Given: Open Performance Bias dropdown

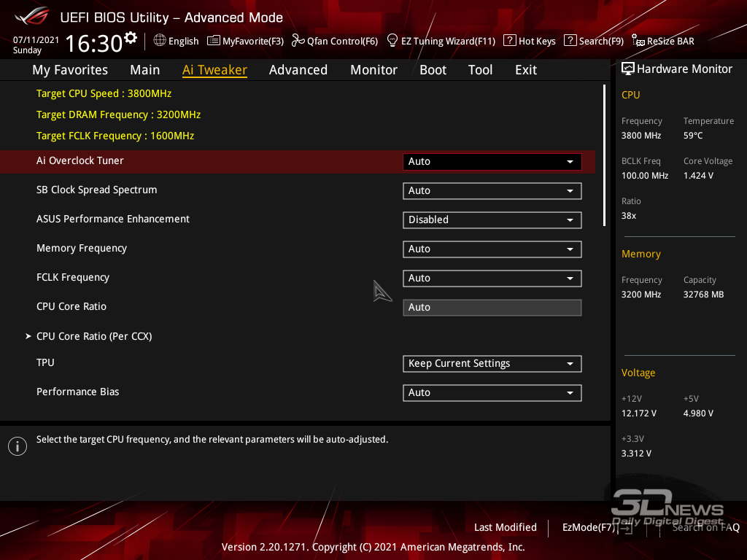Looking at the screenshot, I should tap(492, 393).
